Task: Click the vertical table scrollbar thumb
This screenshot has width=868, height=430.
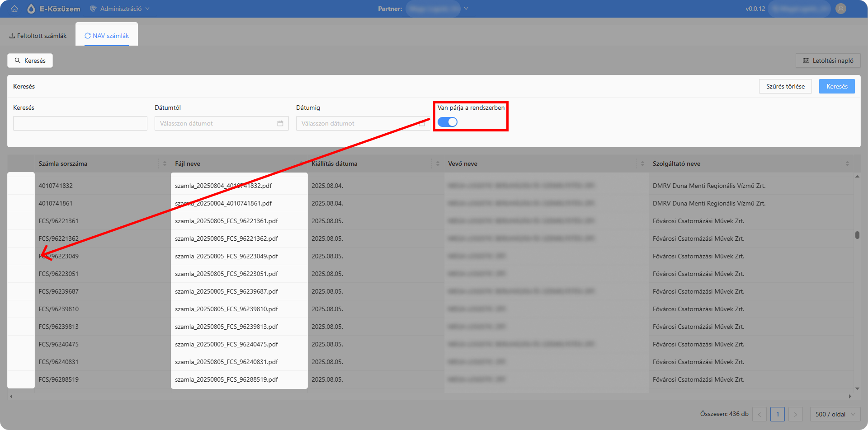Action: coord(857,235)
